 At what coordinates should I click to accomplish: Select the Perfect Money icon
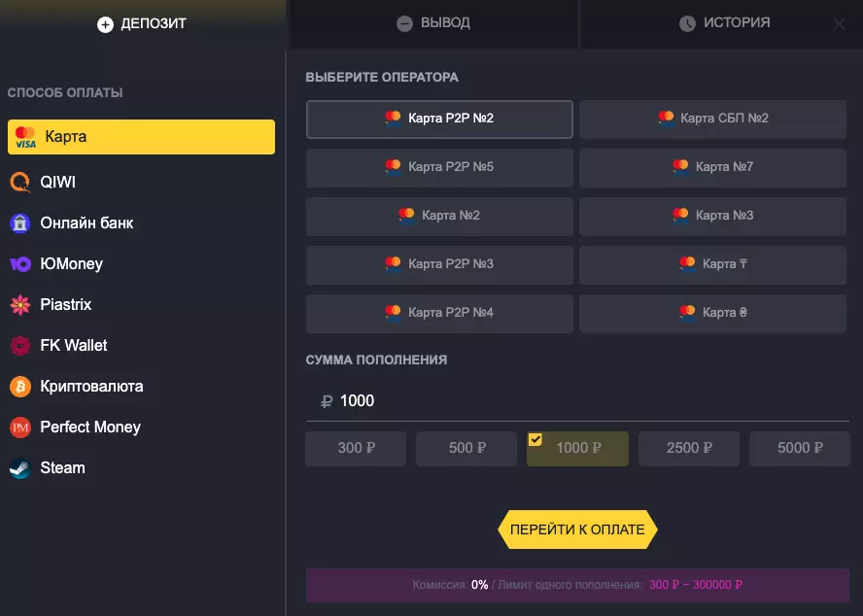[20, 427]
